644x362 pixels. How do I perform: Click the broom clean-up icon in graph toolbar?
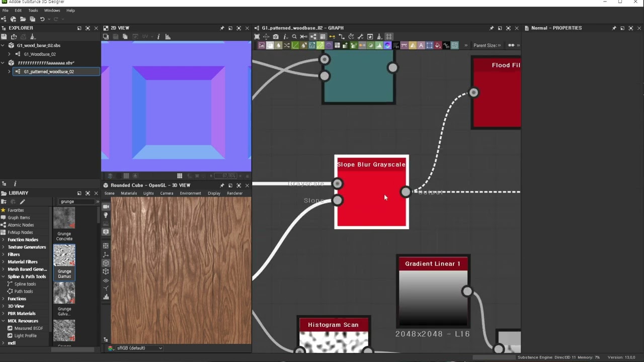pyautogui.click(x=379, y=37)
